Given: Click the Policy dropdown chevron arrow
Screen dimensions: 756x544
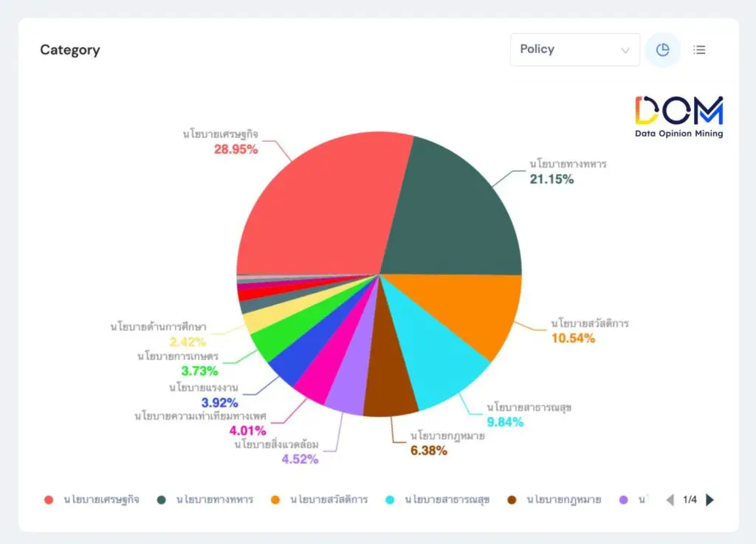Looking at the screenshot, I should [x=625, y=50].
